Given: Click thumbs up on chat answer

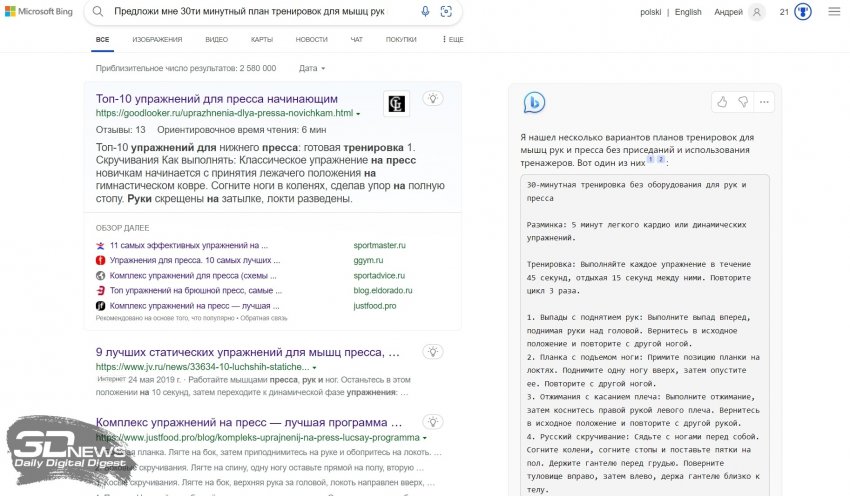Looking at the screenshot, I should [x=721, y=102].
